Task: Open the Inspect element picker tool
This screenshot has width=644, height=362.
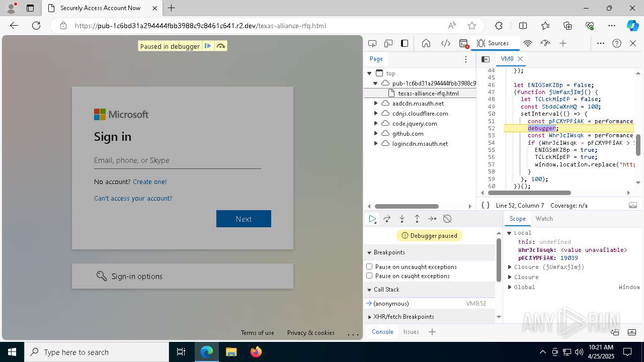Action: pyautogui.click(x=372, y=43)
